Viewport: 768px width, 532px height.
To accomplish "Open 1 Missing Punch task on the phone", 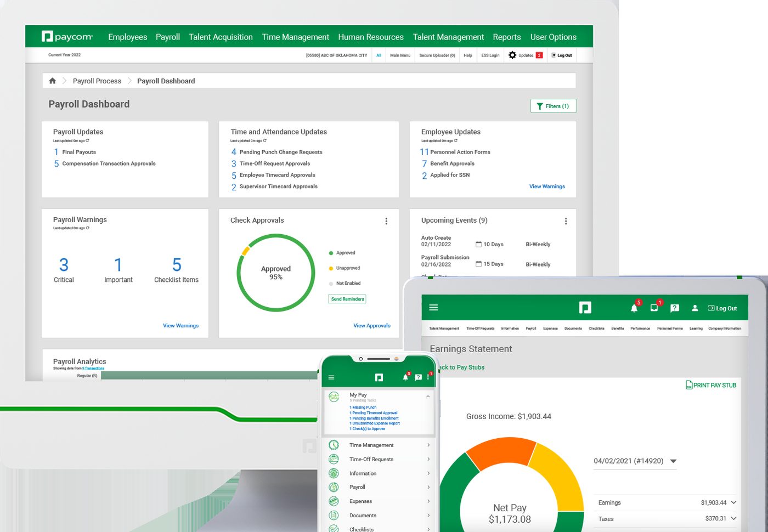I will [x=363, y=408].
